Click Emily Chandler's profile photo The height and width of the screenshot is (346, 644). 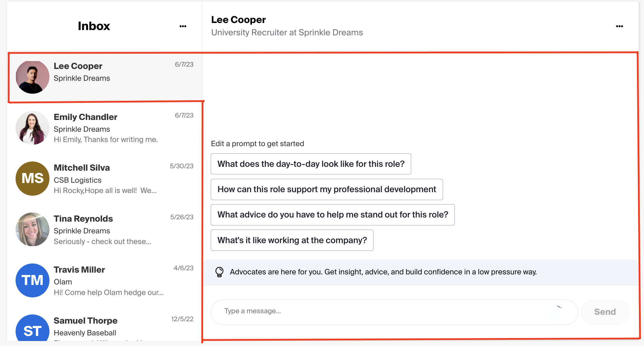(x=32, y=128)
